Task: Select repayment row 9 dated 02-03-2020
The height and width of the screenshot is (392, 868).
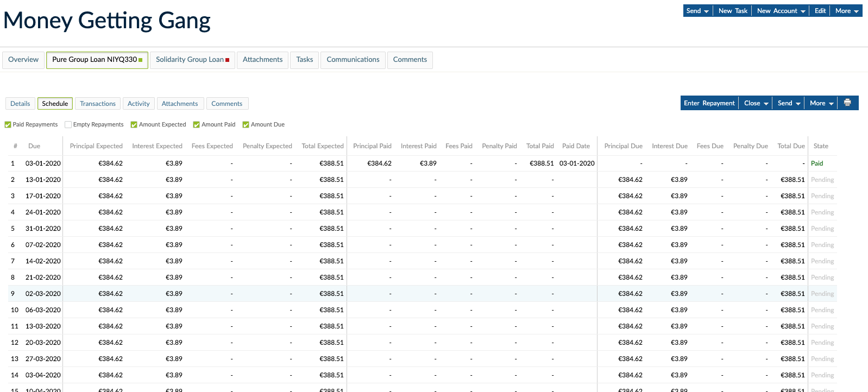Action: (x=43, y=294)
